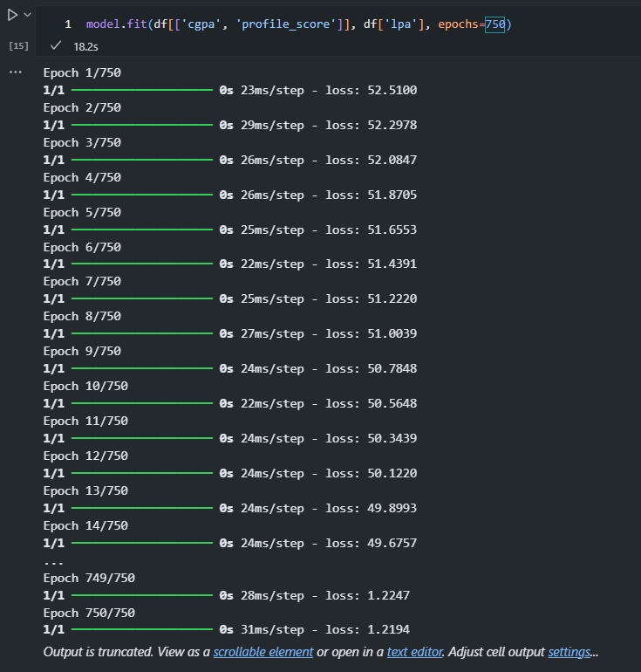This screenshot has width=641, height=672.
Task: Open run cell options dropdown arrow
Action: click(x=27, y=15)
